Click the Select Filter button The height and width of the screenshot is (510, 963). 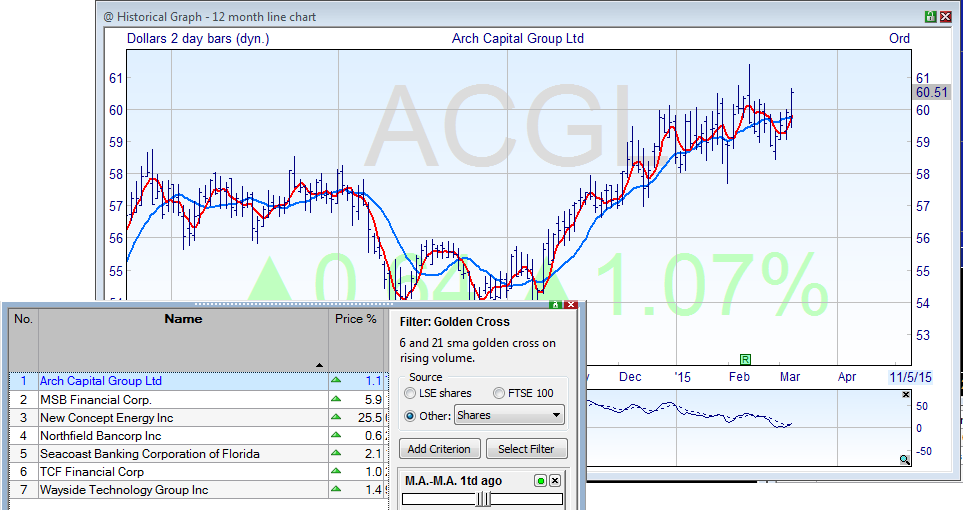click(526, 449)
